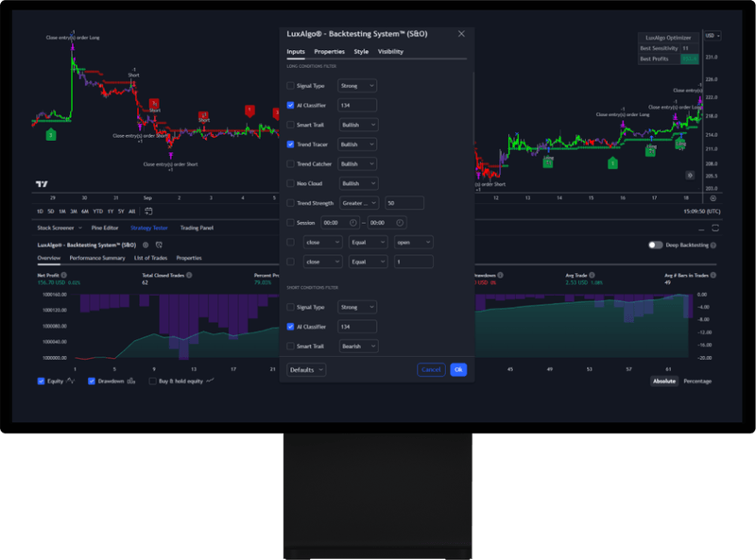This screenshot has height=560, width=756.
Task: Click the help icon beside Deep Backtesting
Action: click(x=713, y=245)
